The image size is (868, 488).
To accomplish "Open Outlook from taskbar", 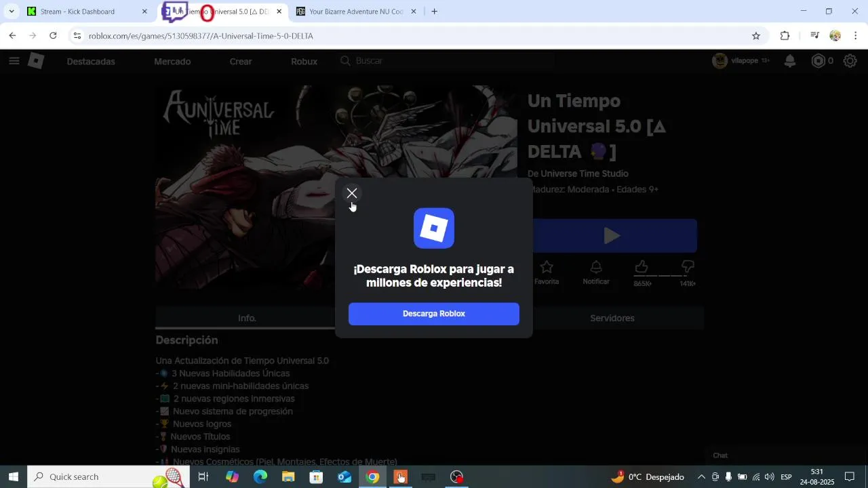I will coord(344,477).
